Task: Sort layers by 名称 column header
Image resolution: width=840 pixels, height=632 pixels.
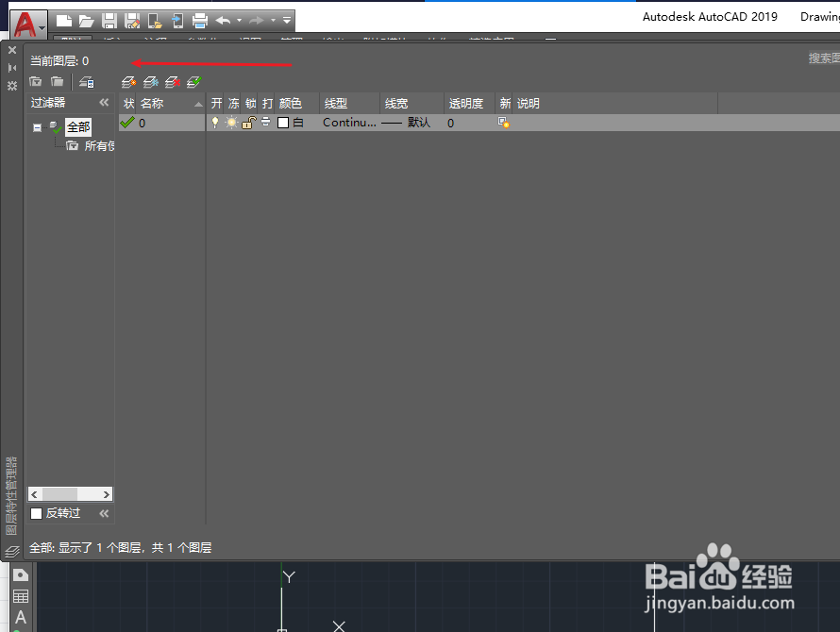Action: [171, 104]
